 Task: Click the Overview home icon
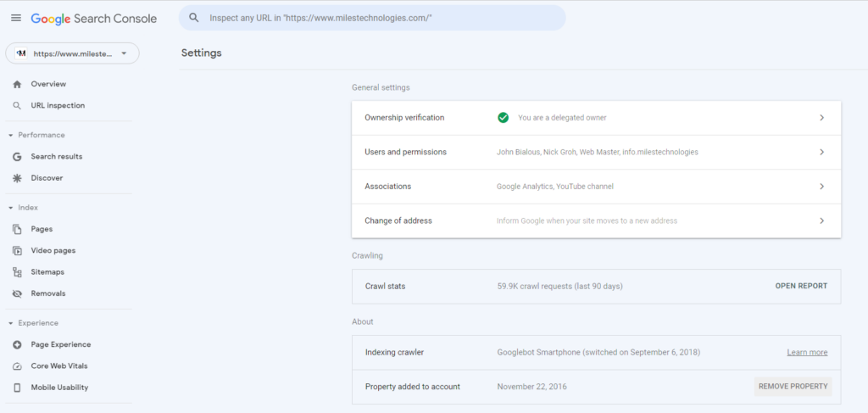click(17, 84)
